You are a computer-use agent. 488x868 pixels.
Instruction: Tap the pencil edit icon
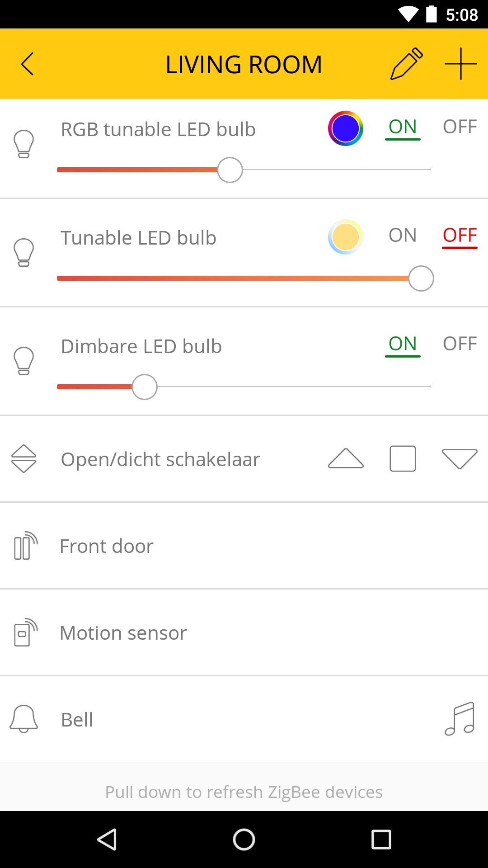click(x=407, y=64)
